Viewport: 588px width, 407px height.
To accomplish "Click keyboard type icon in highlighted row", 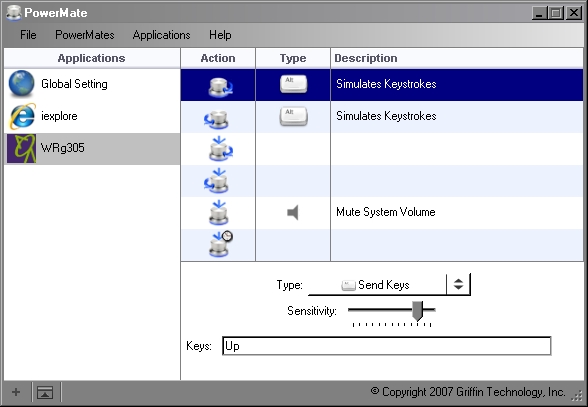I will [x=294, y=84].
